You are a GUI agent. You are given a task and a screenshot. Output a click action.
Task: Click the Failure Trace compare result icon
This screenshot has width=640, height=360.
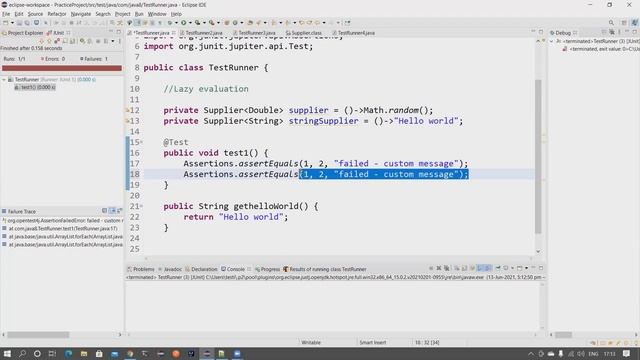[119, 211]
